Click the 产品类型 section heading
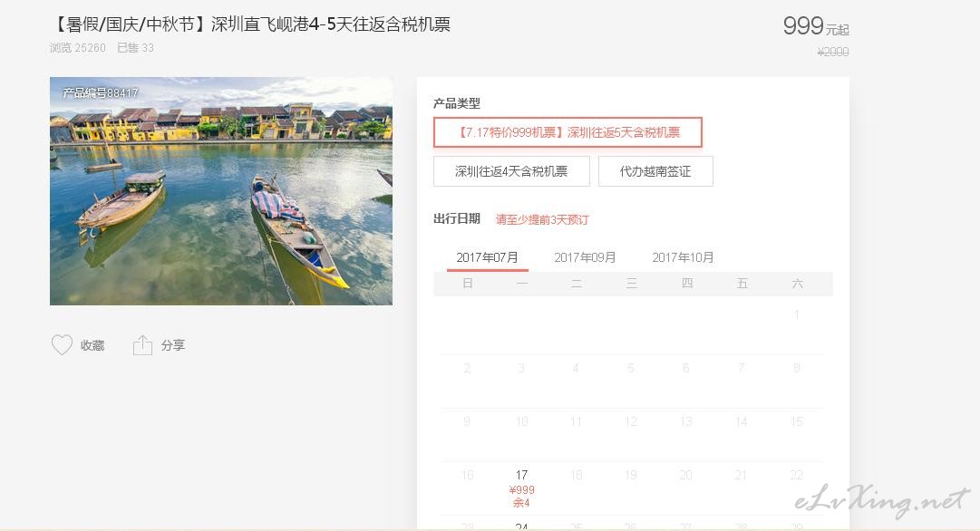This screenshot has width=980, height=531. 457,103
